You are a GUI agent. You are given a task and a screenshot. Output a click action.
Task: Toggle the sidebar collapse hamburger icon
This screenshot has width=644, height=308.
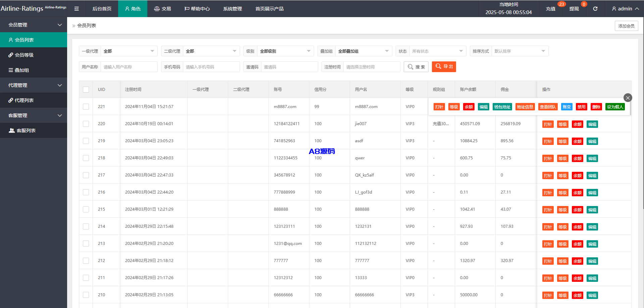click(77, 9)
